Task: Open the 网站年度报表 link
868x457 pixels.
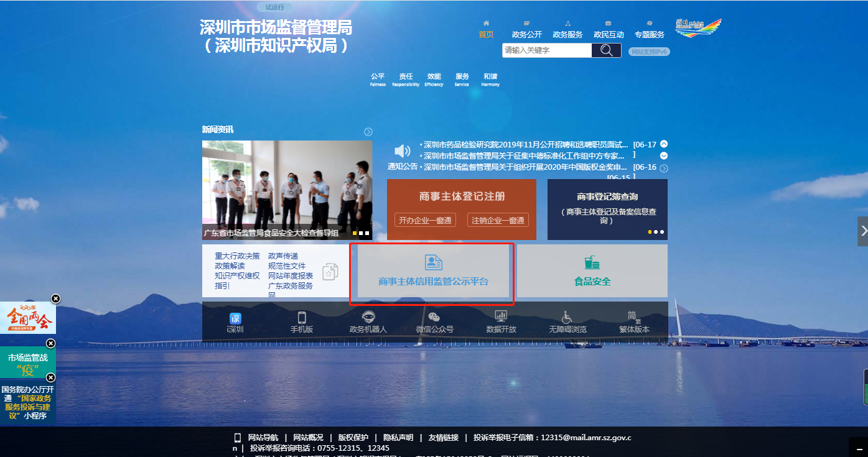Action: [x=291, y=276]
